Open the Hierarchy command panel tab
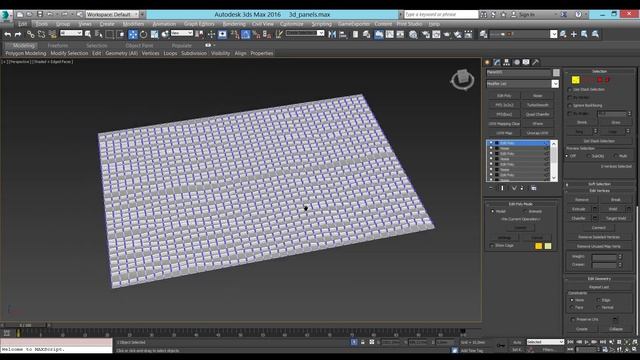 507,62
